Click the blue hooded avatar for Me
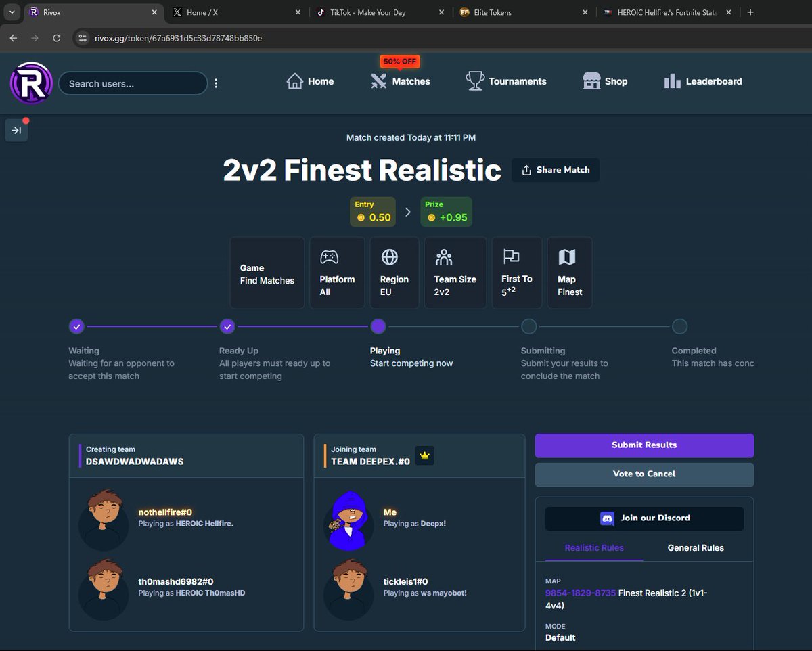The height and width of the screenshot is (651, 812). click(x=348, y=520)
